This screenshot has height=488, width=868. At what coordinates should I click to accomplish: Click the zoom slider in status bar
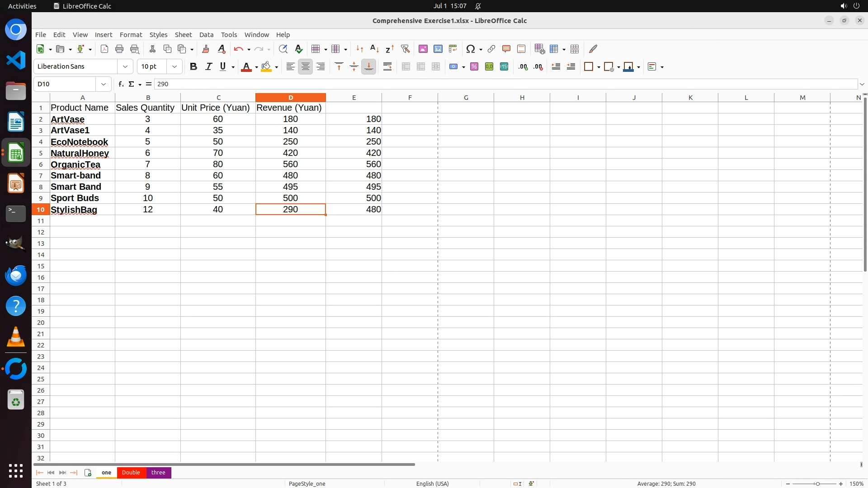click(817, 483)
